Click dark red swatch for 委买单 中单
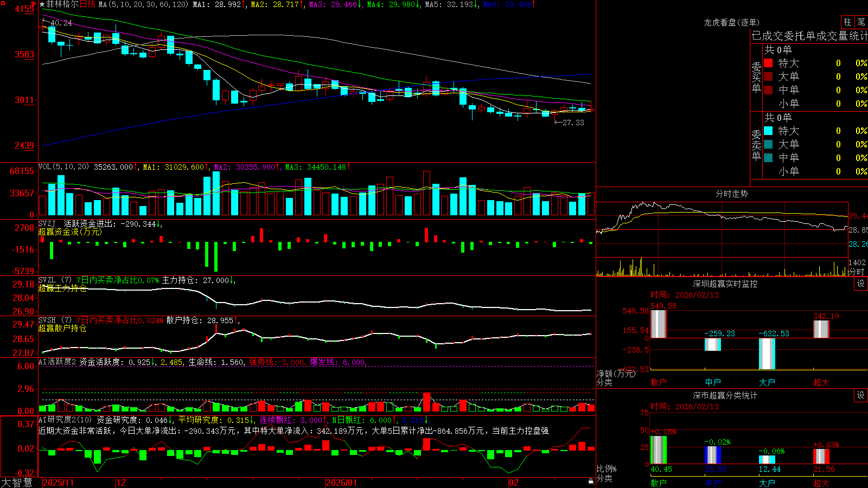868x488 pixels. [768, 90]
